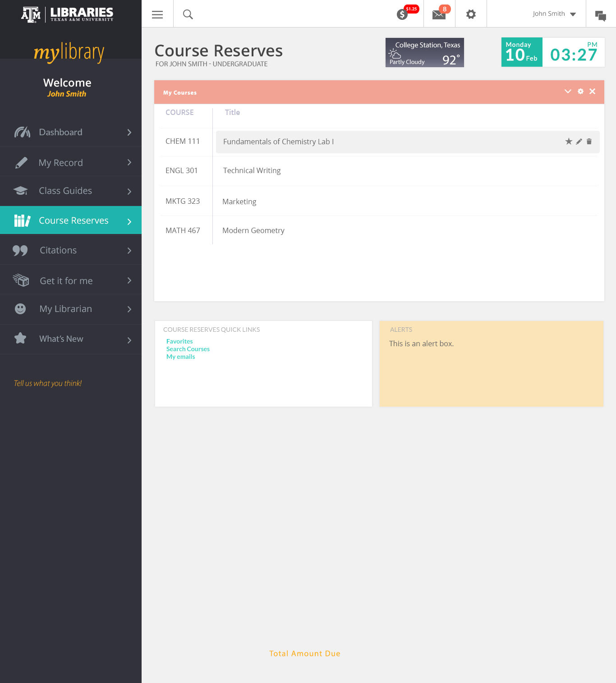The height and width of the screenshot is (683, 616).
Task: Expand the Course Reserves chevron arrow
Action: pos(129,221)
